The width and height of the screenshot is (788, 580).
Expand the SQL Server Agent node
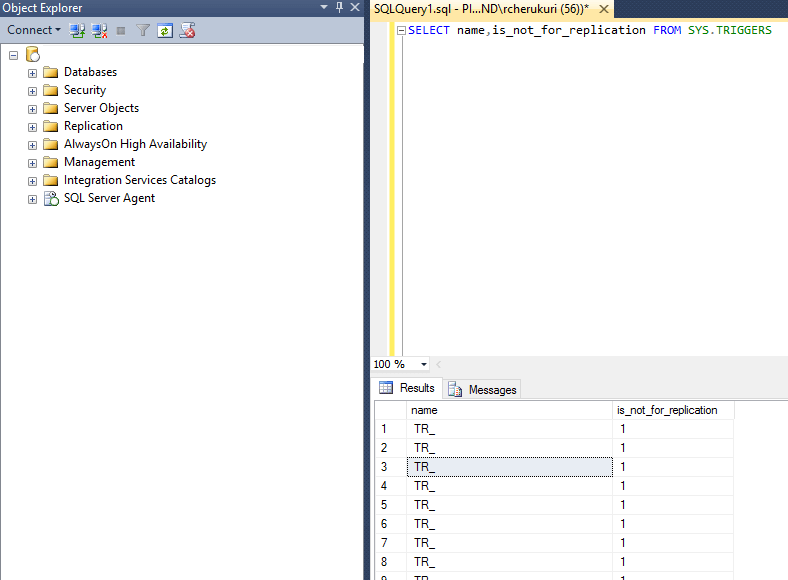pyautogui.click(x=32, y=200)
